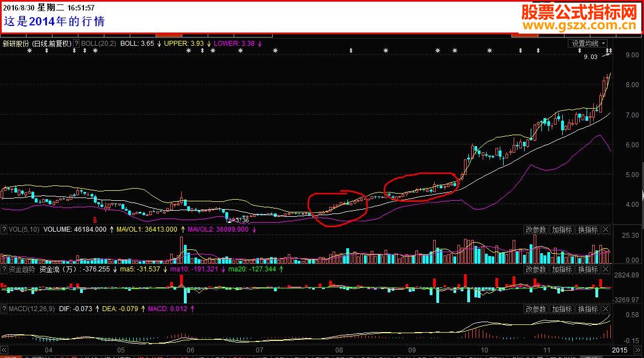Screen dimensions: 644x358
Task: Click 加指标 in the 资金趋势 panel
Action: (562, 269)
